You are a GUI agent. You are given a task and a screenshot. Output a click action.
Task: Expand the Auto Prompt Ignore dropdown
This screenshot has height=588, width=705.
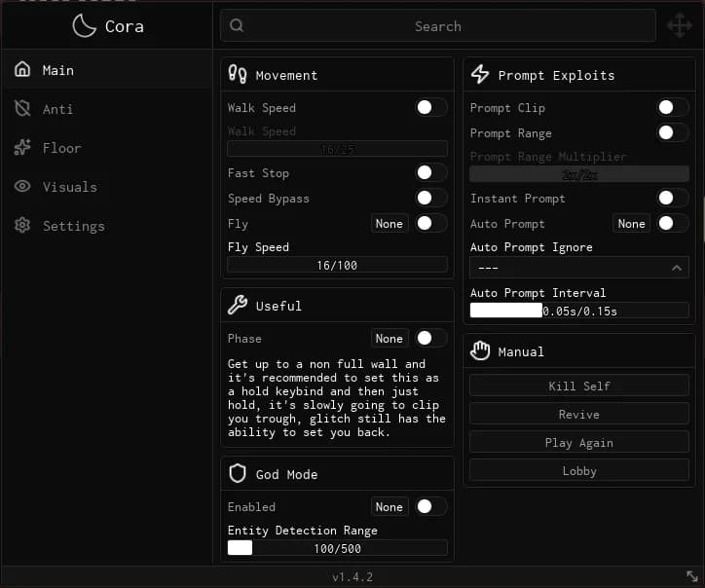click(x=579, y=268)
